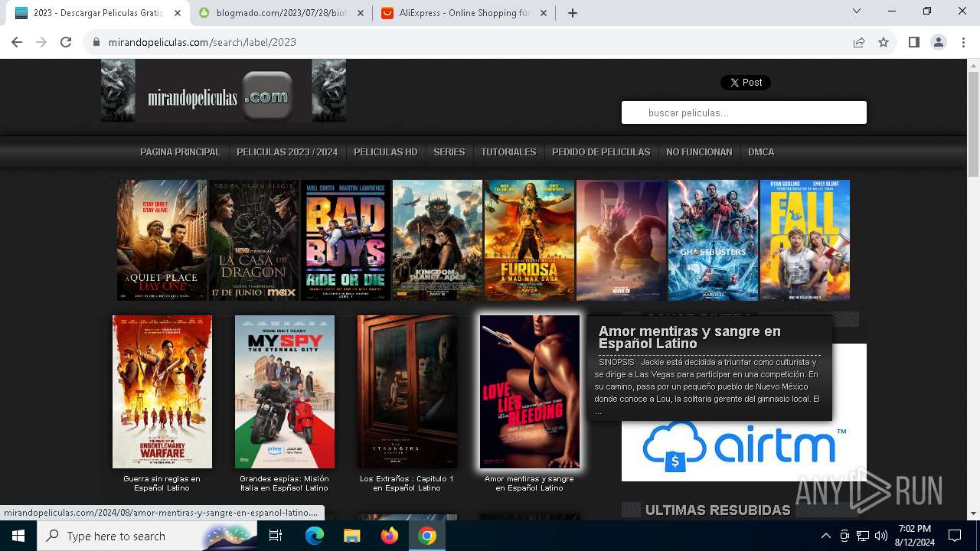Open the TUTORIALES menu item
The height and width of the screenshot is (551, 980).
[508, 152]
